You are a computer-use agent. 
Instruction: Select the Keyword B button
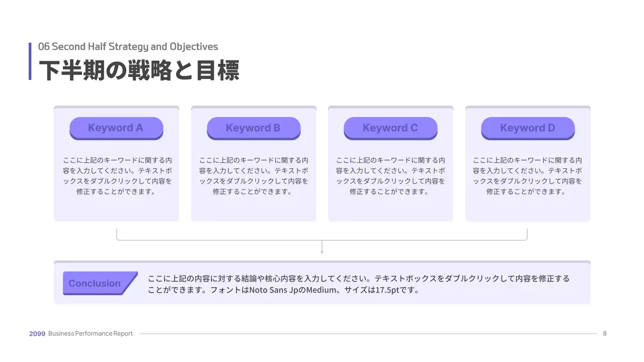point(254,128)
